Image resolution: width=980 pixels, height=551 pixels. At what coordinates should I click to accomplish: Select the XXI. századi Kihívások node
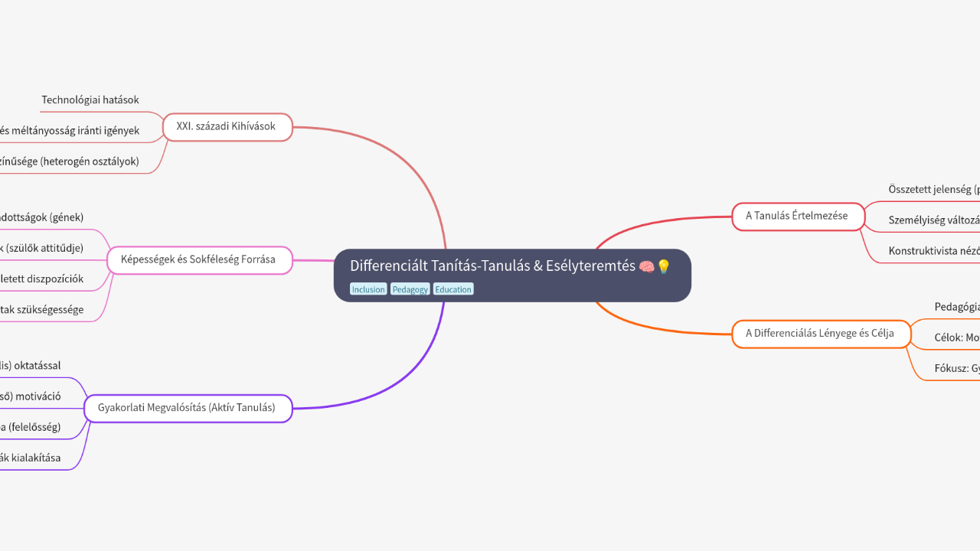pos(226,126)
